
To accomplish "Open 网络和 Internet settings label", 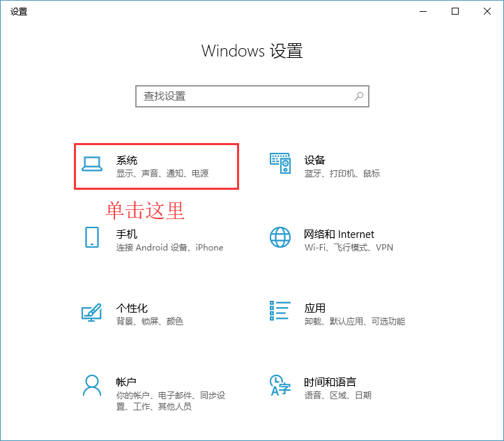I will click(x=339, y=234).
